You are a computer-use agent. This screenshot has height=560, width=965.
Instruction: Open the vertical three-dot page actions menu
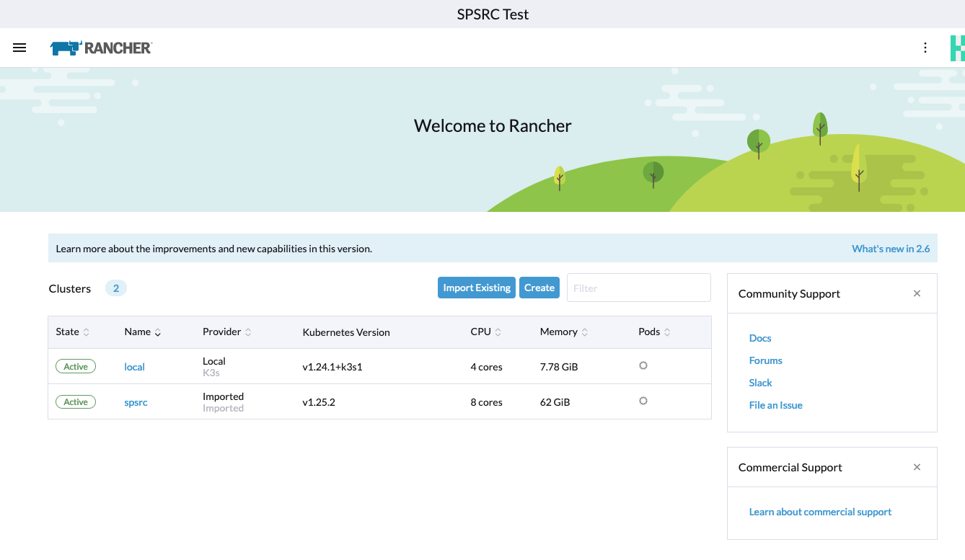[x=925, y=48]
